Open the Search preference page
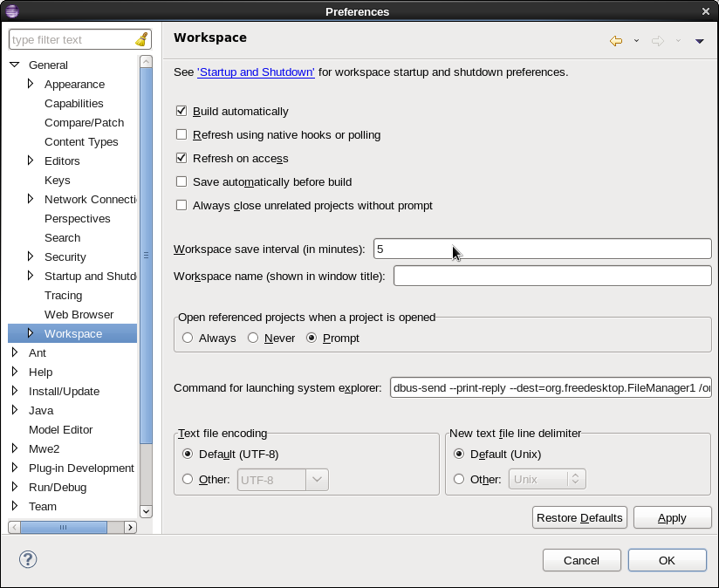Screen dimensions: 719x588 click(62, 238)
